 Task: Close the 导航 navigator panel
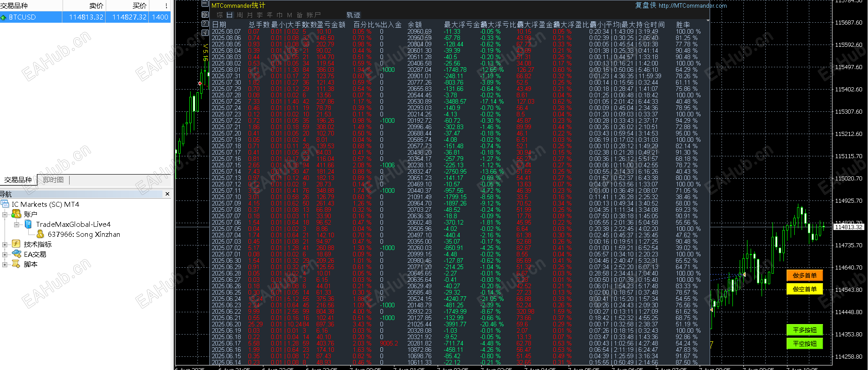coord(167,194)
